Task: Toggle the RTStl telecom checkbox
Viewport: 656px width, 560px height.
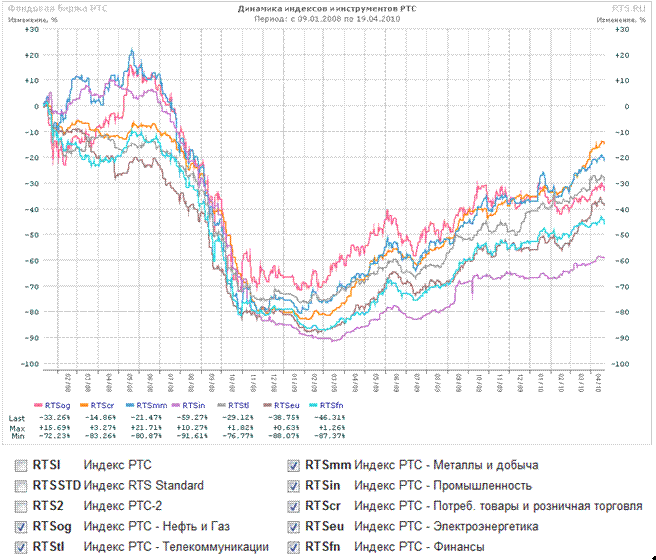Action: [20, 547]
